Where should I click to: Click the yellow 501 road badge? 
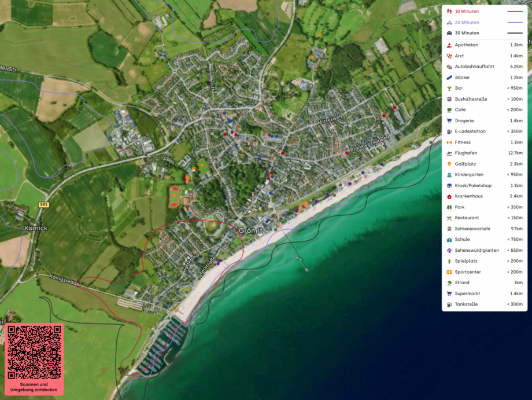point(44,204)
